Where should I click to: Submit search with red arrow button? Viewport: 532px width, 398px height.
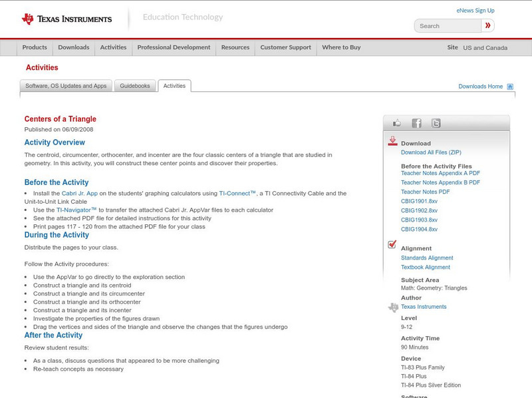(487, 25)
